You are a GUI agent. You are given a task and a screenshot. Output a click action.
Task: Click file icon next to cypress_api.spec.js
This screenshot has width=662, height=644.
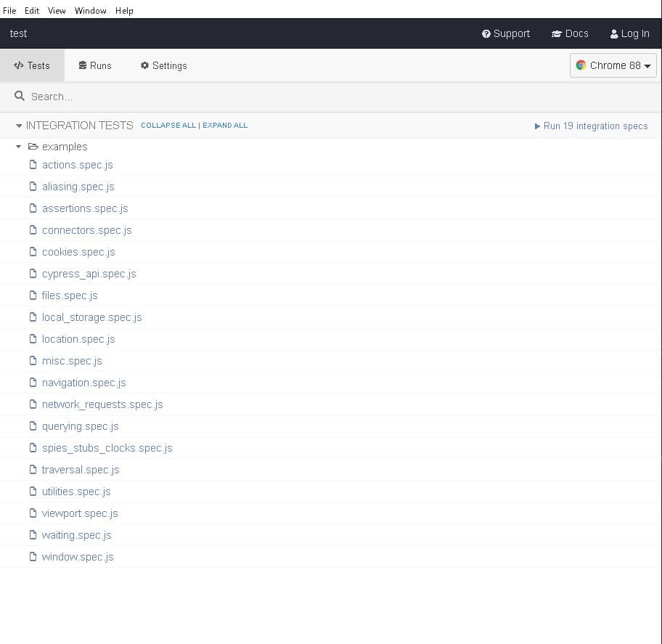pyautogui.click(x=33, y=274)
